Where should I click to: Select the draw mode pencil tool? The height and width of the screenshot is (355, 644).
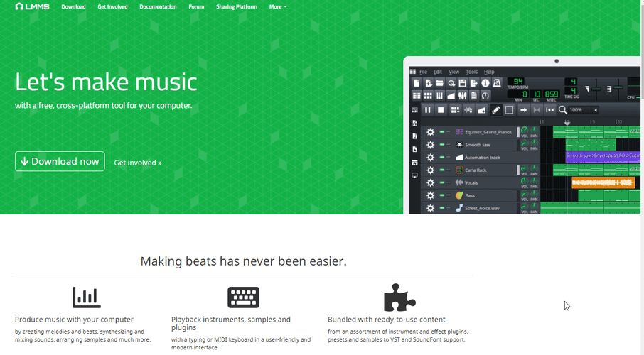[495, 109]
